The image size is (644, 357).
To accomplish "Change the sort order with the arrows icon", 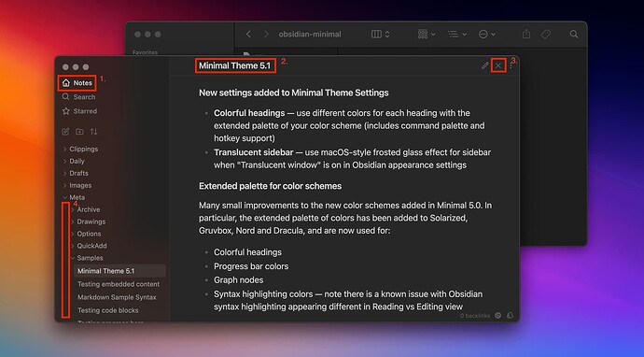I will pos(94,132).
